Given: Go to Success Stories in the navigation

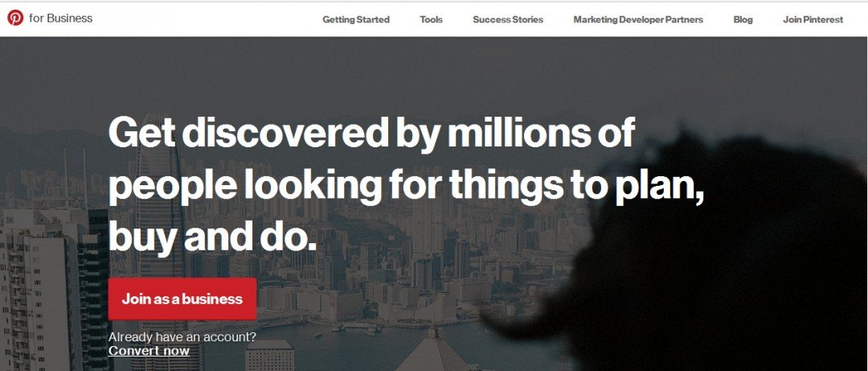Looking at the screenshot, I should [508, 19].
